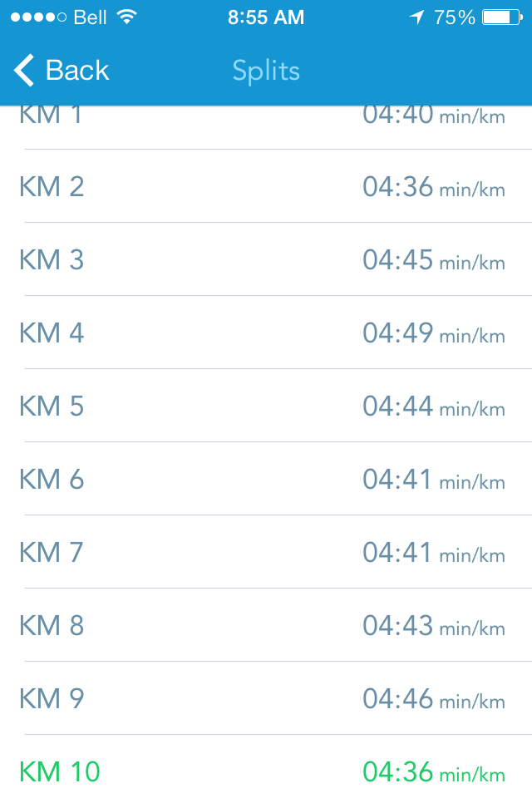Tap the 04:46 pace for KM 9
The height and width of the screenshot is (798, 532).
tap(398, 698)
